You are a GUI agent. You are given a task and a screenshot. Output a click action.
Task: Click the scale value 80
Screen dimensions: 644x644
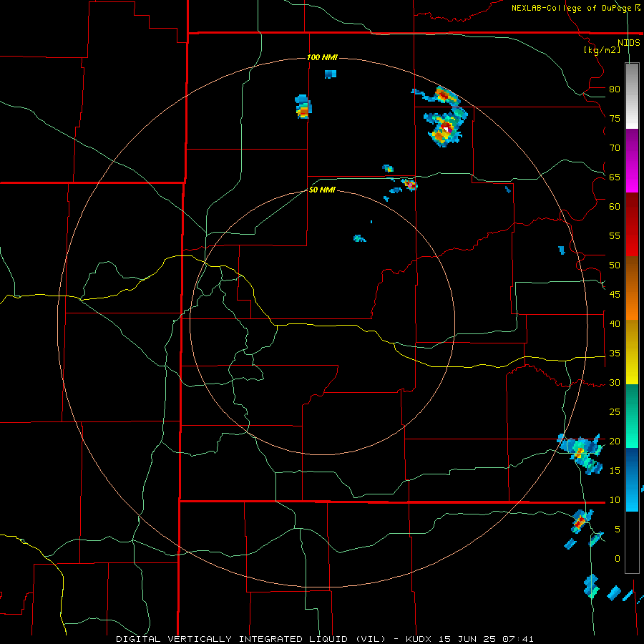tap(615, 89)
